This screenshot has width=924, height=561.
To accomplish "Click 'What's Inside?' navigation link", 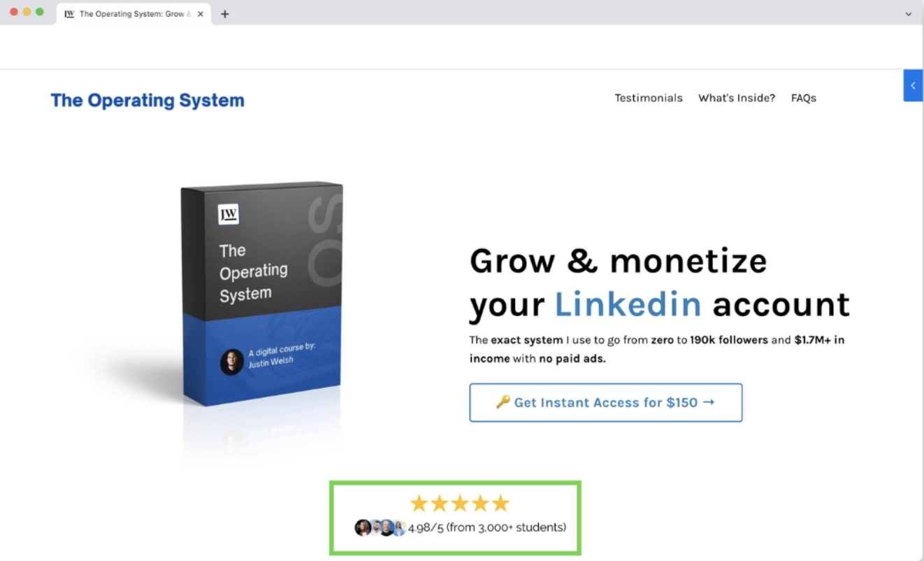I will point(736,98).
